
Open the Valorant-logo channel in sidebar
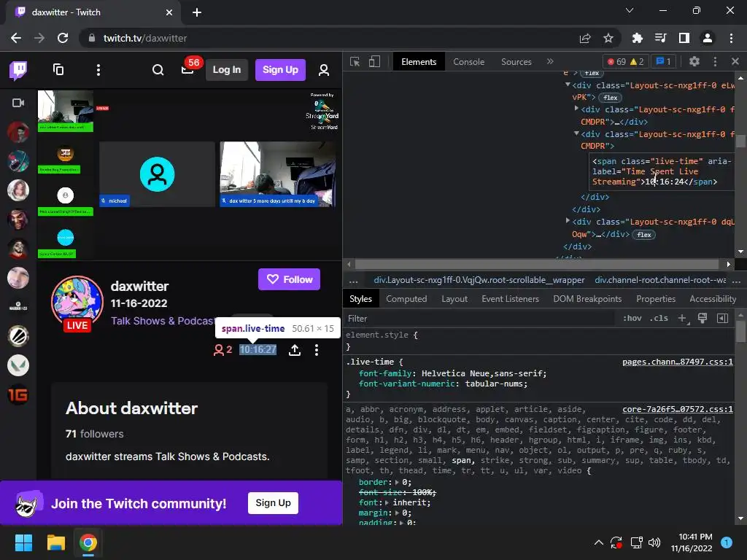18,366
